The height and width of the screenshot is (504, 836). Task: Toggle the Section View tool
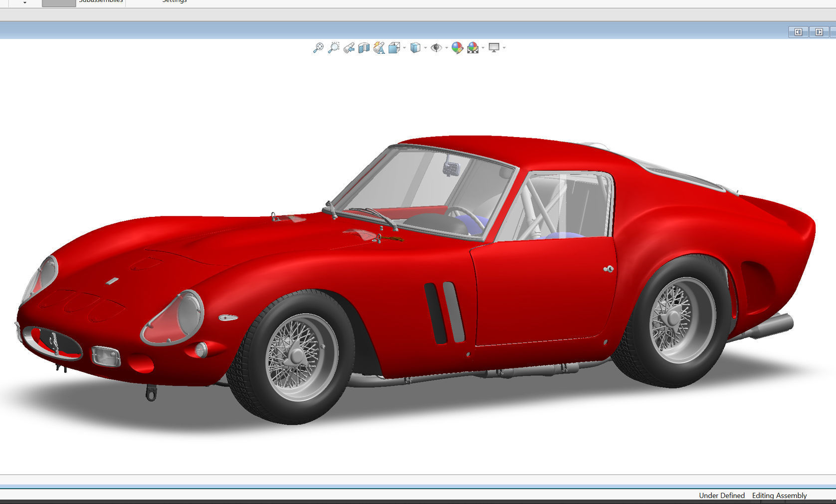364,48
